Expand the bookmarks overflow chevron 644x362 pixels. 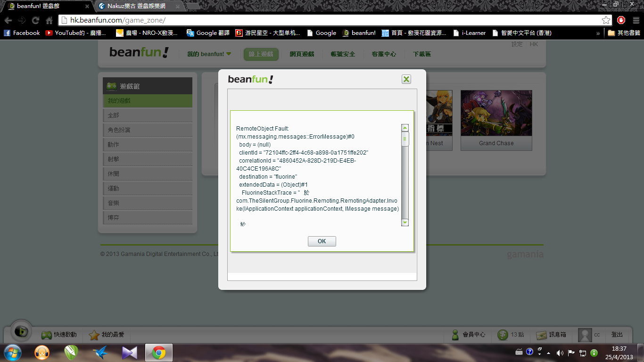pyautogui.click(x=598, y=33)
